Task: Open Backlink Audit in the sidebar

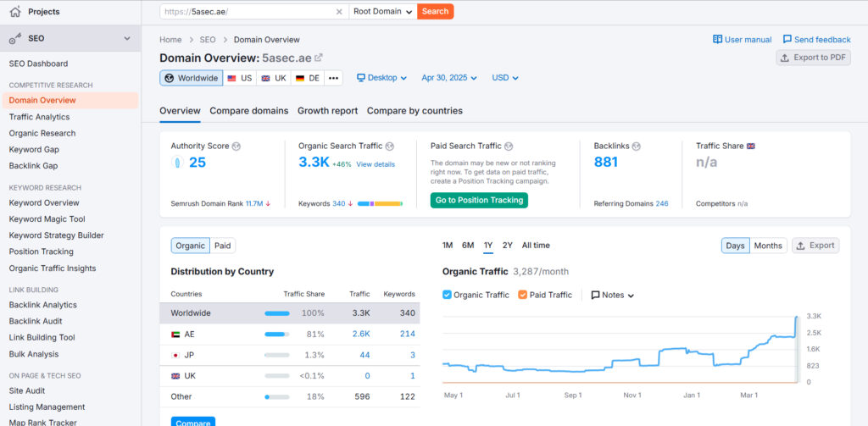Action: pyautogui.click(x=36, y=321)
